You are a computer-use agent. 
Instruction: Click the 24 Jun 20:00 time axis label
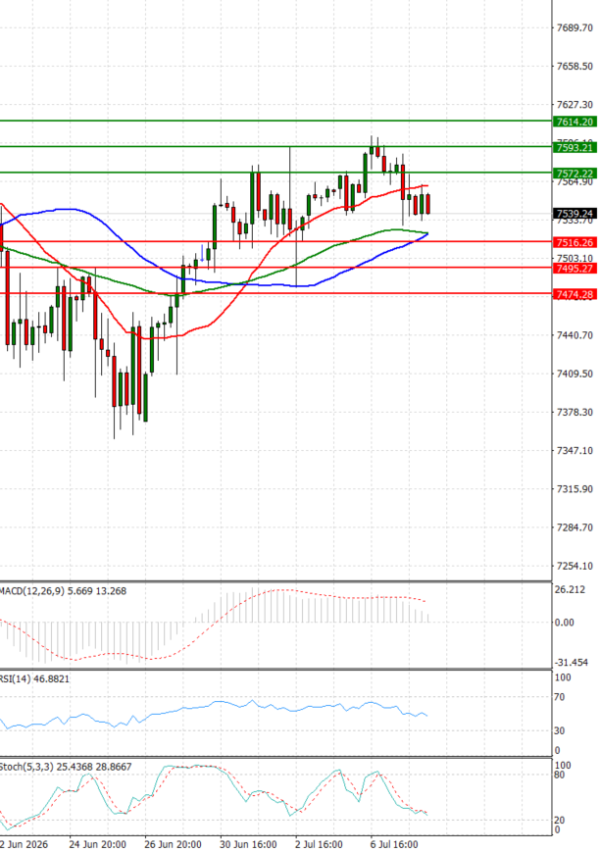(x=98, y=844)
